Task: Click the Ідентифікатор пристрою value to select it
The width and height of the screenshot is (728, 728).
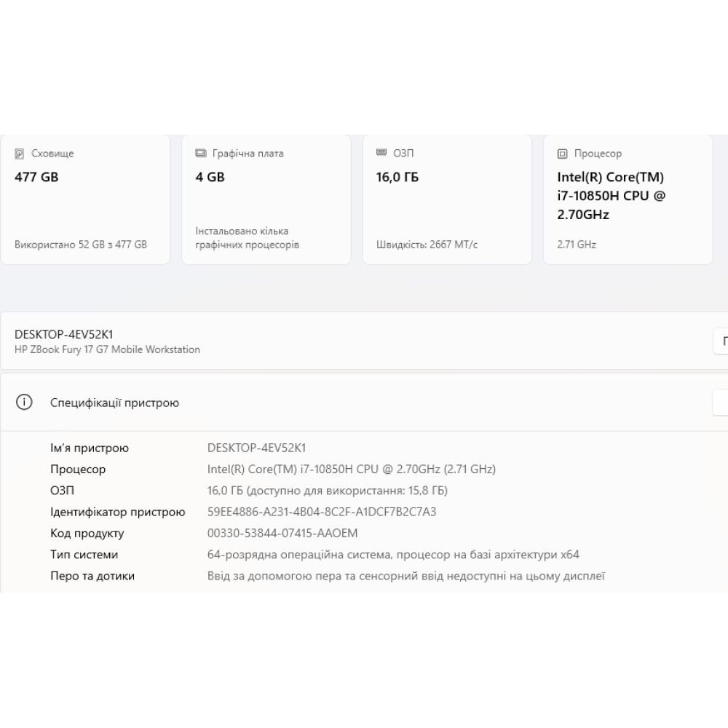Action: point(322,512)
